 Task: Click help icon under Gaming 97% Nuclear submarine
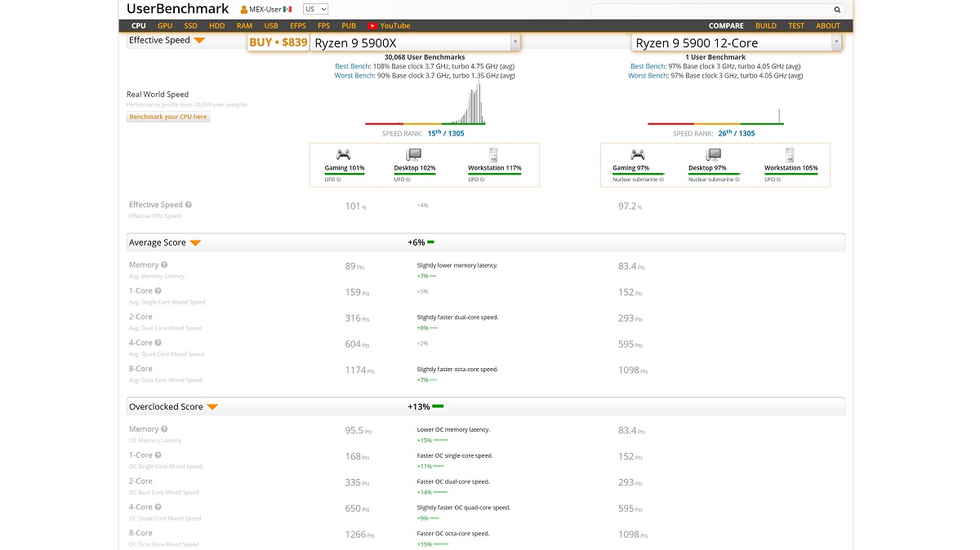[661, 180]
